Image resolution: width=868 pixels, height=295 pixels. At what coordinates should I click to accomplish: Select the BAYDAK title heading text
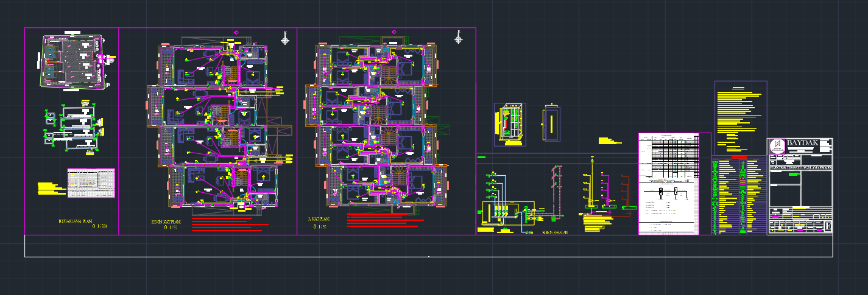803,143
